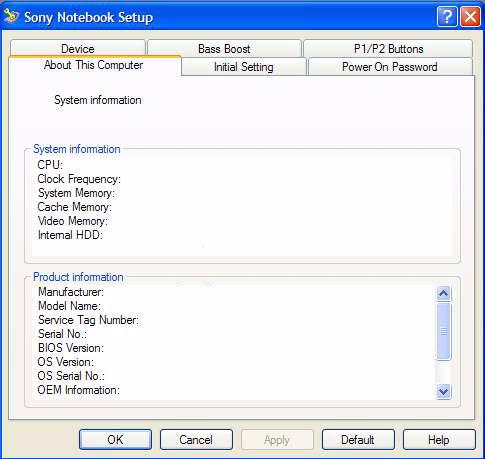This screenshot has height=459, width=485.
Task: Open the Power On Password tab
Action: (390, 67)
